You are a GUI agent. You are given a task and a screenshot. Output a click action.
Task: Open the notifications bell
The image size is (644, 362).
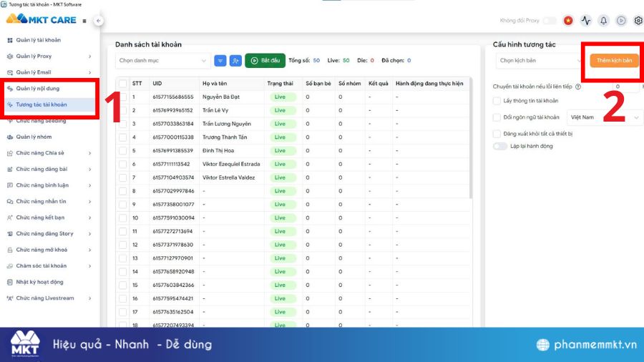point(603,21)
